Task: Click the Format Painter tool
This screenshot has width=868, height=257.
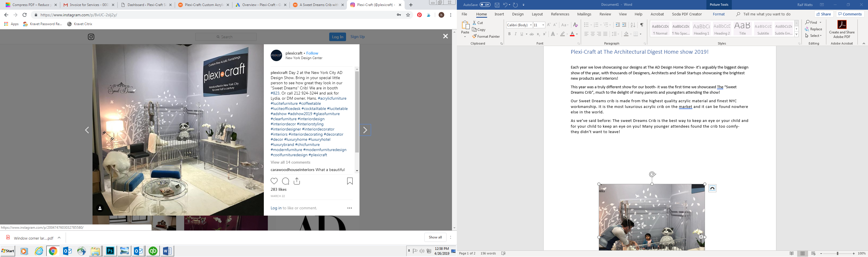Action: 486,36
